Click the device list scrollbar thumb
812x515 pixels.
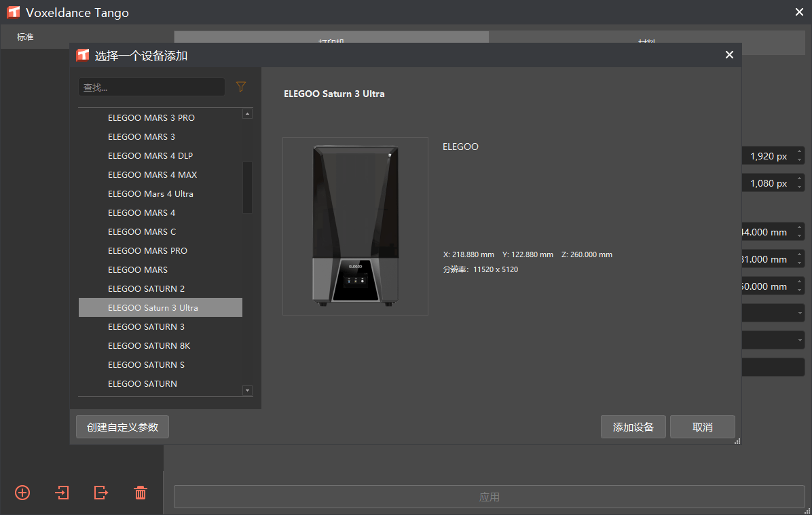pos(248,187)
